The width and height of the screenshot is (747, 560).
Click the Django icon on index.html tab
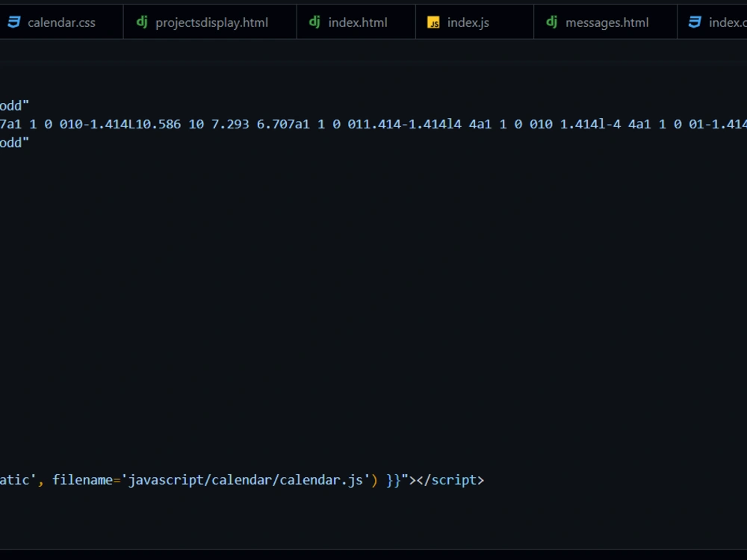pyautogui.click(x=314, y=22)
